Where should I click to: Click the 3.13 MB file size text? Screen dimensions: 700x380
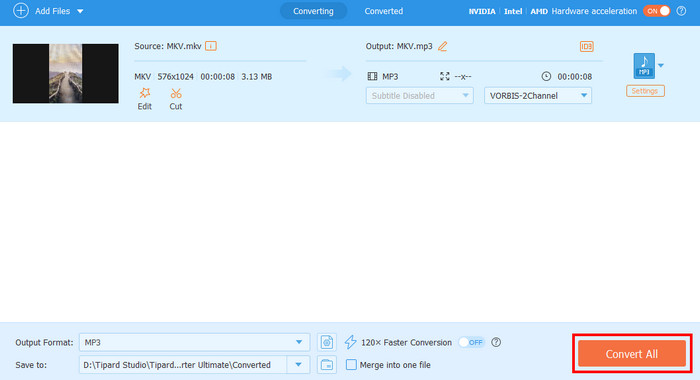pyautogui.click(x=257, y=77)
